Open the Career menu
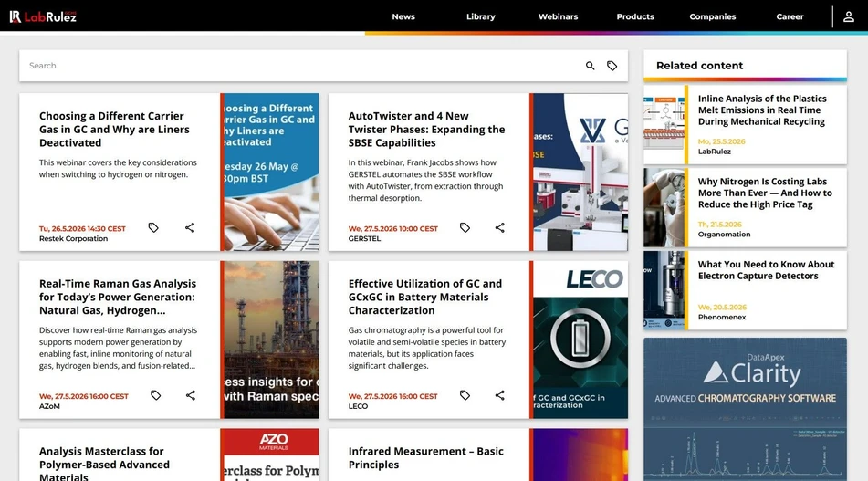This screenshot has height=481, width=868. click(790, 16)
